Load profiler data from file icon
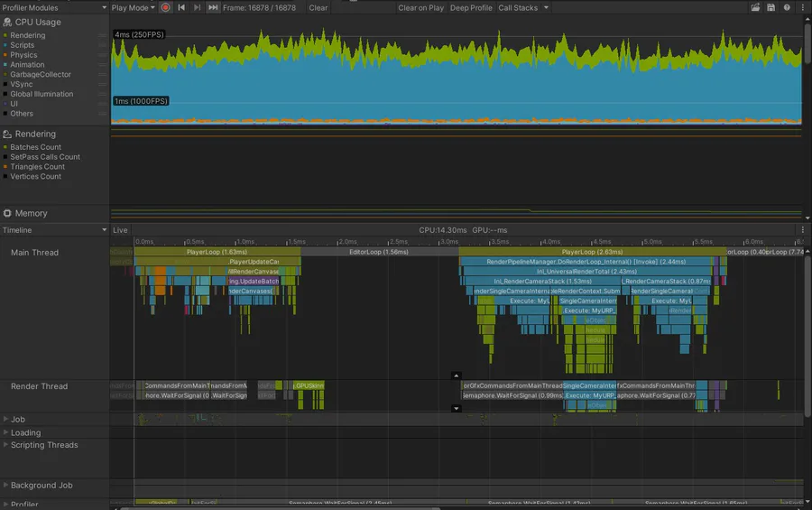This screenshot has height=510, width=812. tap(755, 8)
